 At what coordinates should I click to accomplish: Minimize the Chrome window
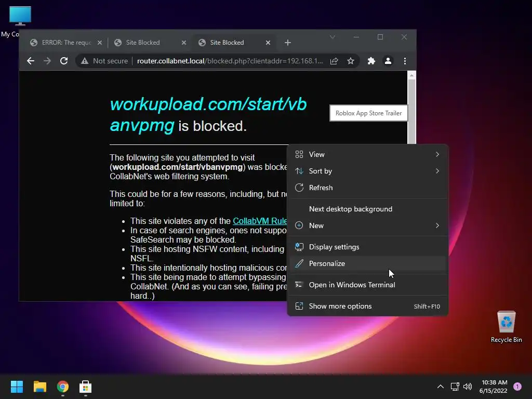click(x=356, y=37)
